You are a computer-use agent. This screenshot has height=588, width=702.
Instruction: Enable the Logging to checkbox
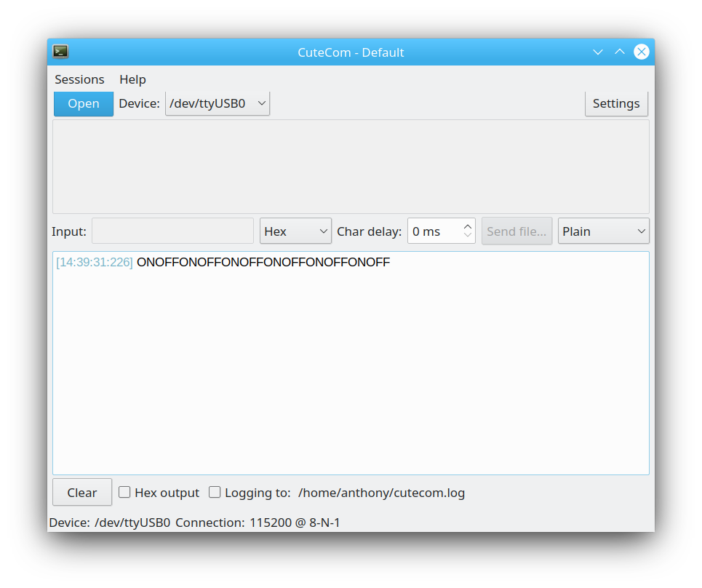215,493
